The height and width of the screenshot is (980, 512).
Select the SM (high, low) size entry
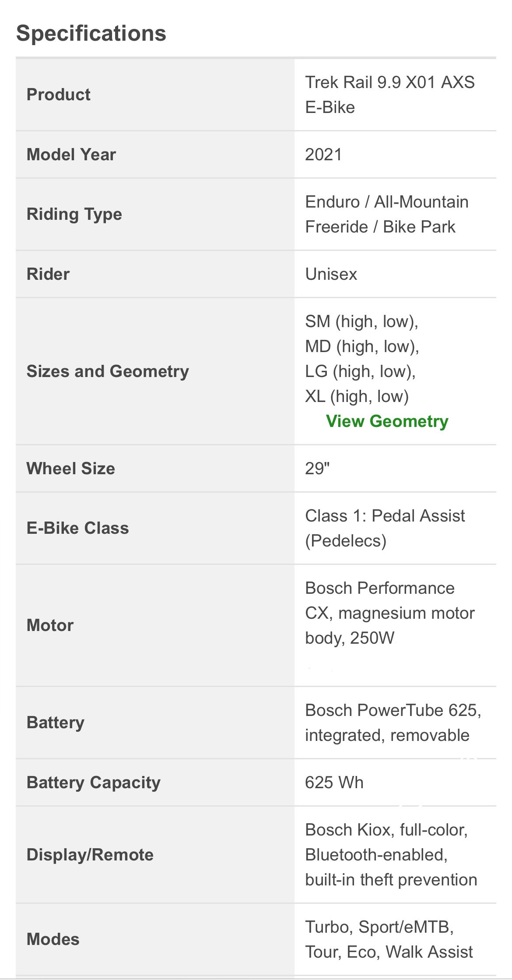point(361,321)
